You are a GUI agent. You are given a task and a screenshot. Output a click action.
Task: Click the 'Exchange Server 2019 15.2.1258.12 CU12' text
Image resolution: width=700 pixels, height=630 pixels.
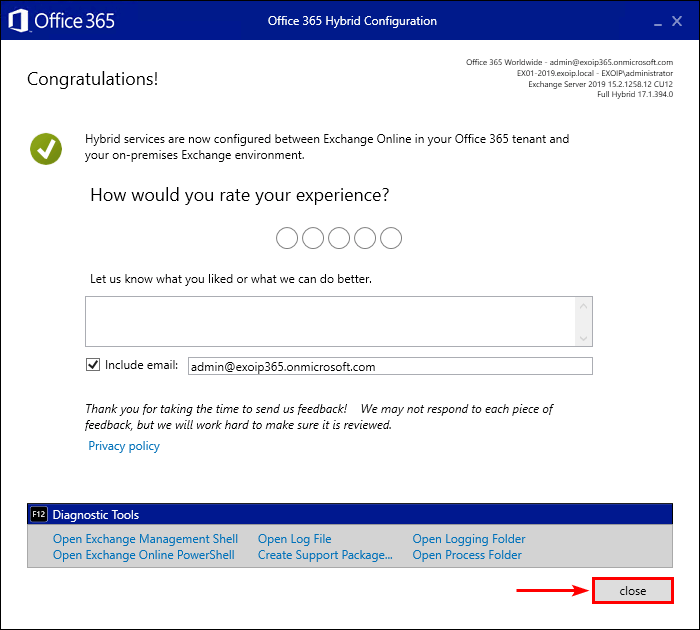tap(600, 84)
